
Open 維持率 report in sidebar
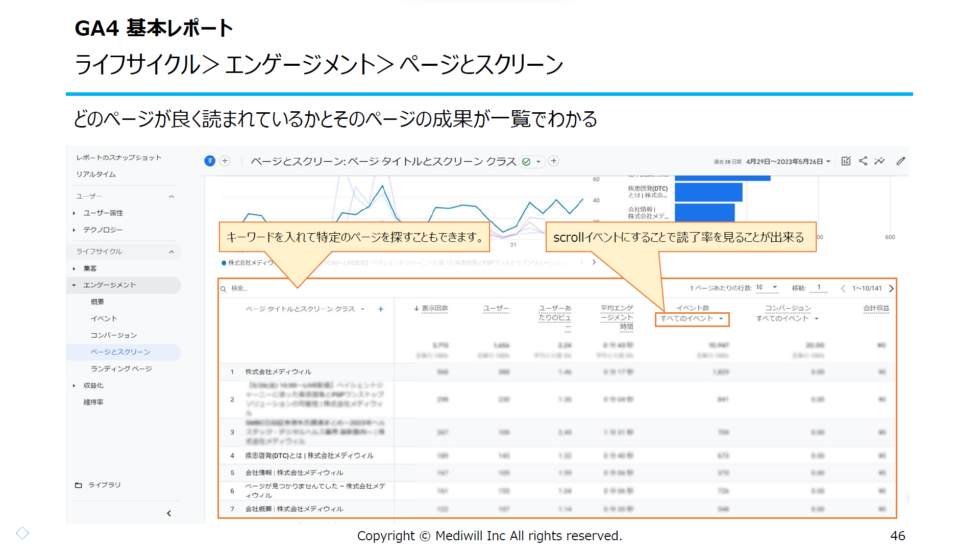(93, 403)
